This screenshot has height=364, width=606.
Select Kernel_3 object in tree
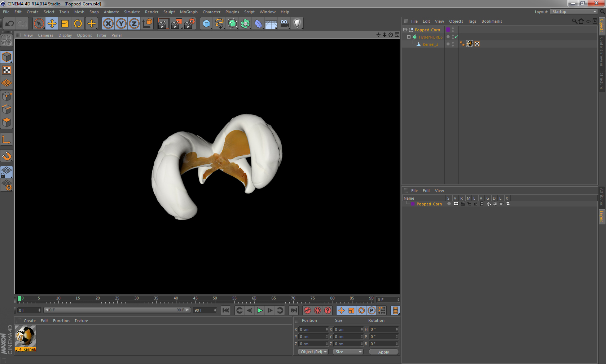tap(430, 44)
